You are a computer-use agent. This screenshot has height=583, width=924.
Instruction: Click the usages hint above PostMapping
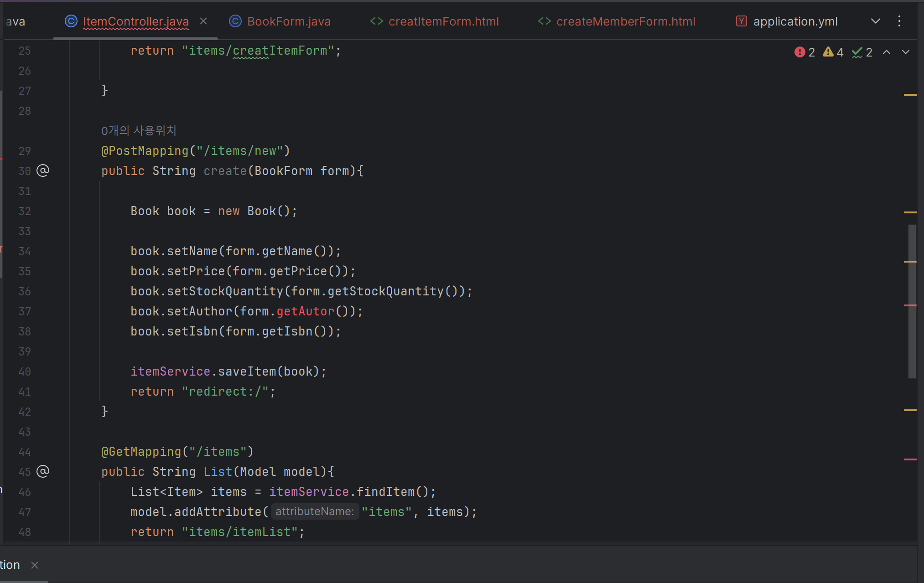coord(139,131)
